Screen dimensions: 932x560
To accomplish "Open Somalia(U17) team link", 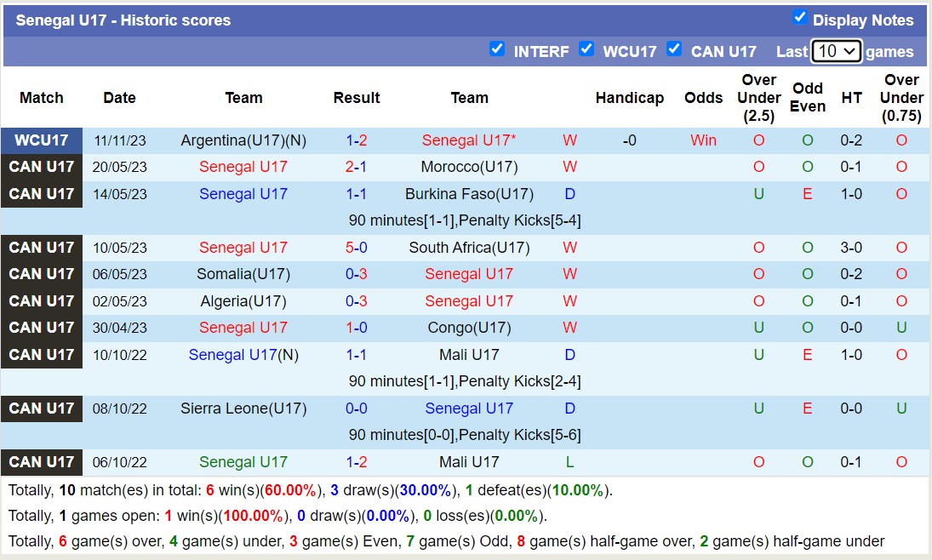I will pyautogui.click(x=243, y=274).
